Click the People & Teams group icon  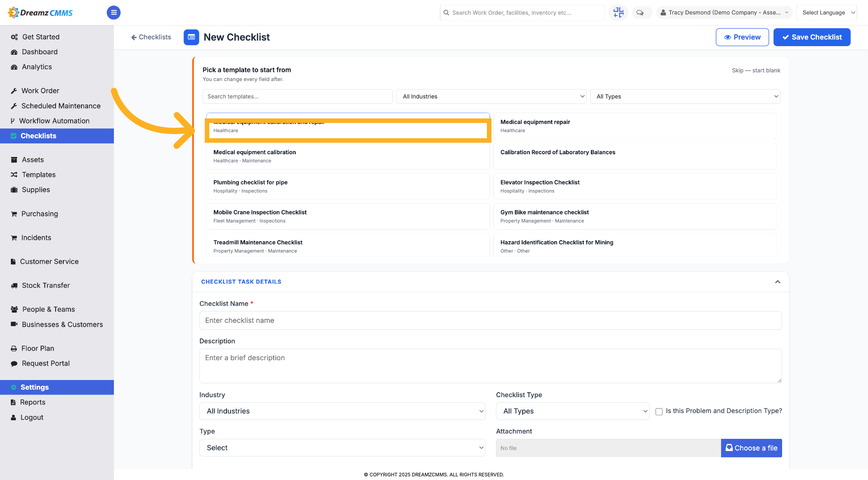[14, 309]
